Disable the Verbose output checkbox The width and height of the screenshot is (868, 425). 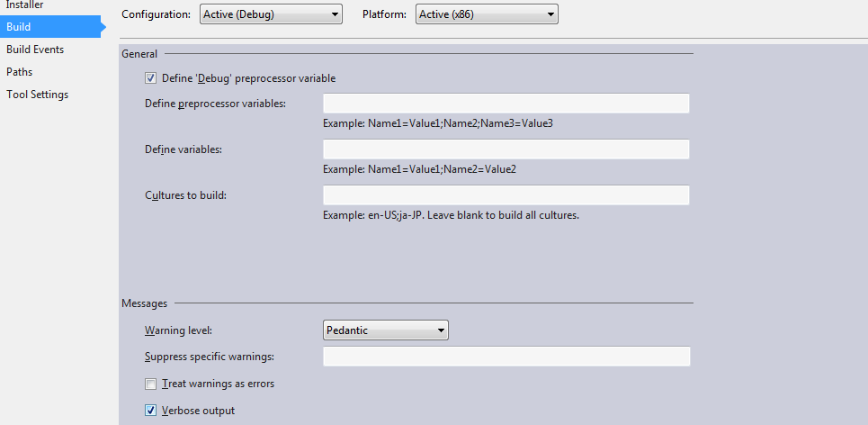tap(150, 411)
